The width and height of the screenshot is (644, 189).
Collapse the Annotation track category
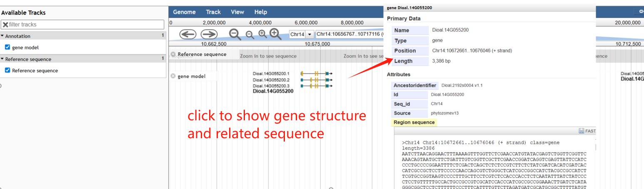(2, 36)
